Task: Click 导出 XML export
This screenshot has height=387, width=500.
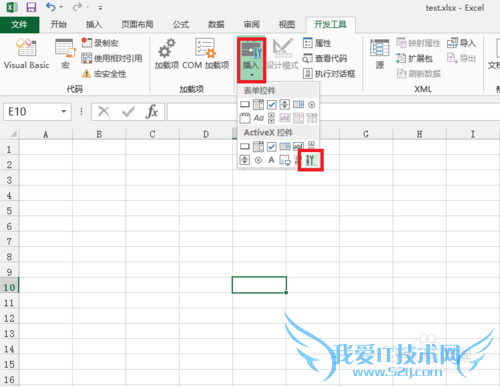Action: coord(461,58)
